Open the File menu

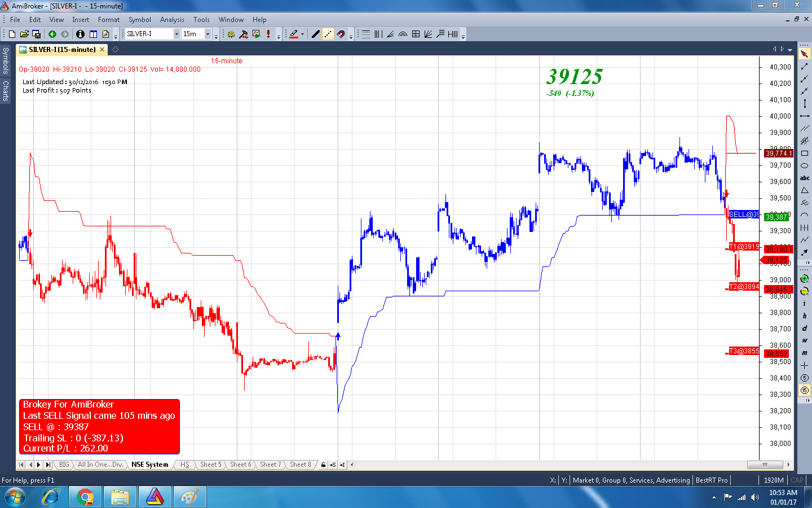(15, 19)
